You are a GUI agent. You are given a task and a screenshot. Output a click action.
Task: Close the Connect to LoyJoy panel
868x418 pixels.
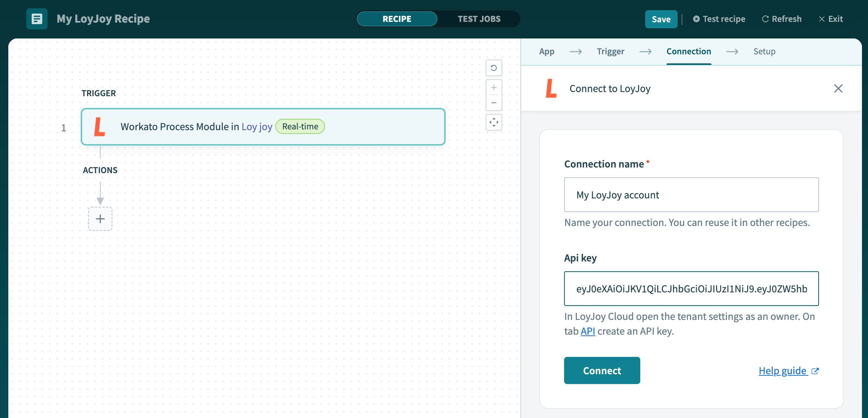838,88
